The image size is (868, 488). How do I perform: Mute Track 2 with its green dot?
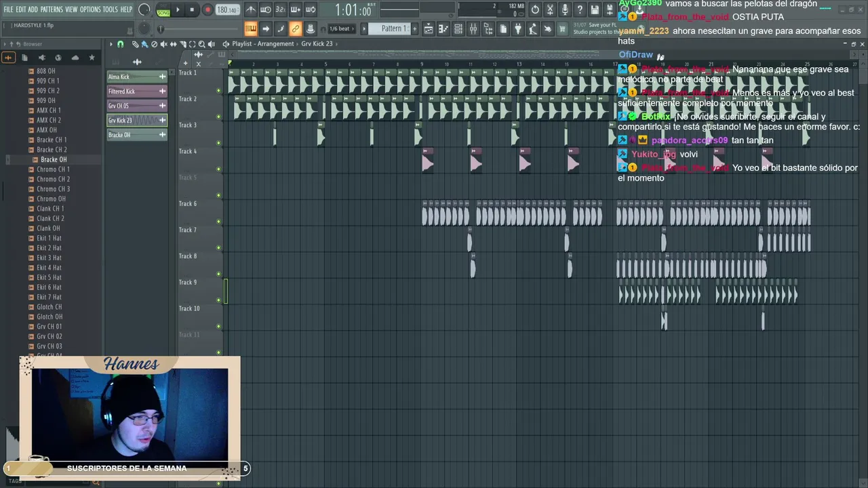coord(218,117)
